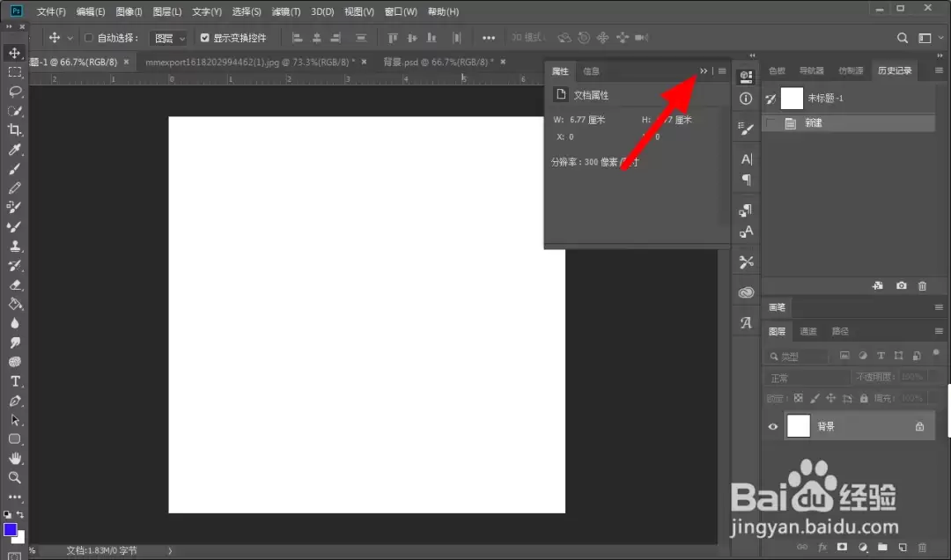Image resolution: width=951 pixels, height=560 pixels.
Task: Open the Creative Cloud Libraries panel icon
Action: coord(746,292)
